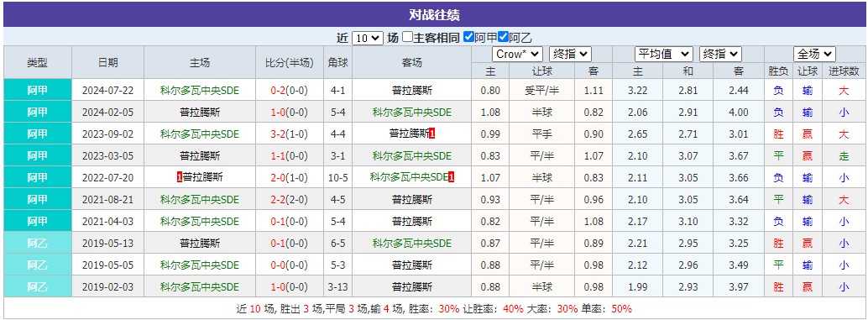Open the 平均值 odds dropdown
The width and height of the screenshot is (868, 320).
tap(664, 55)
